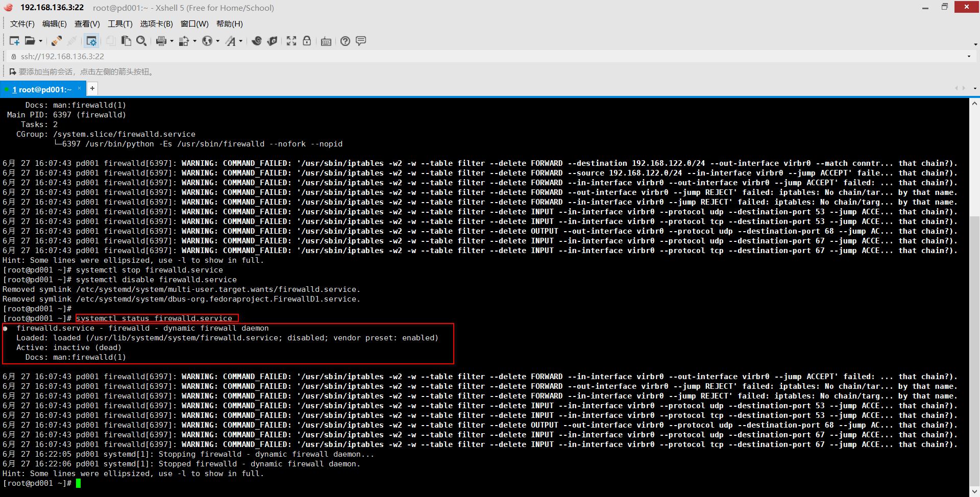Click the terminal vertical scrollbar thumb

pyautogui.click(x=974, y=352)
